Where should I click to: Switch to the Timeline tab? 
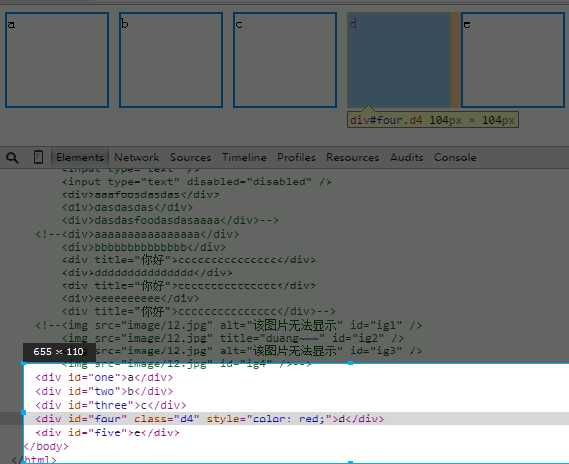coord(244,157)
